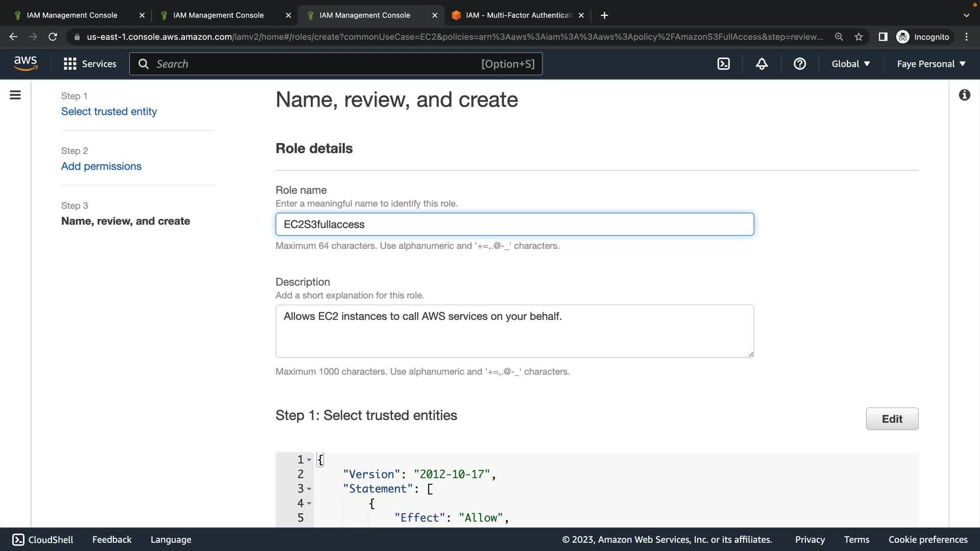Go back to Add permissions step
Screen dimensions: 980x551
click(101, 166)
